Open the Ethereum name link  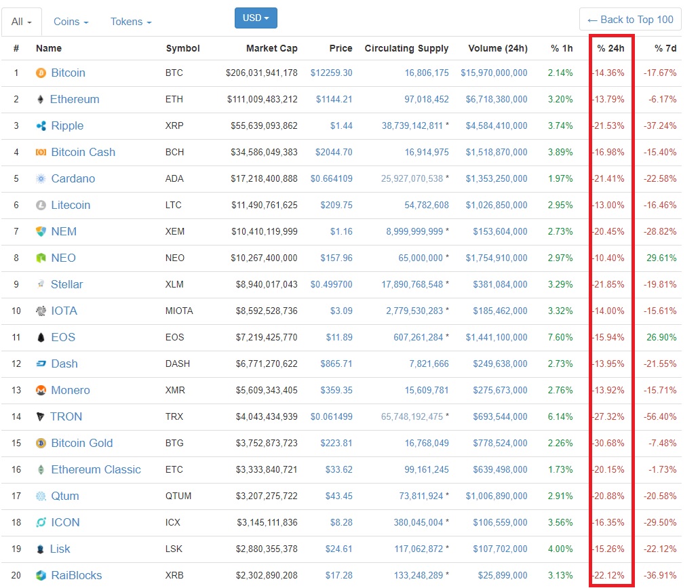point(75,99)
